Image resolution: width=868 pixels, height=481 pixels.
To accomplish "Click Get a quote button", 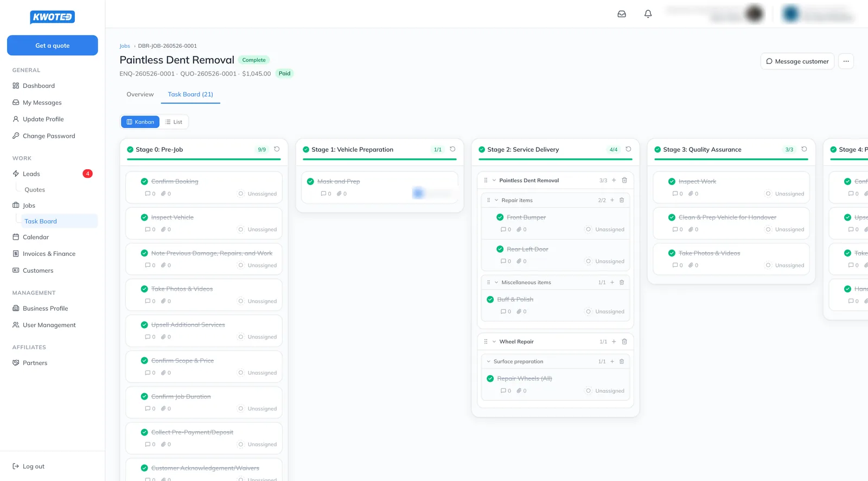I will point(53,46).
